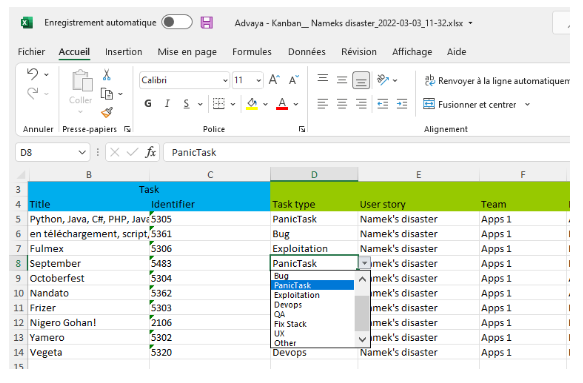Expand the undo history dropdown
Viewport: 583px width, 383px height.
pos(46,75)
